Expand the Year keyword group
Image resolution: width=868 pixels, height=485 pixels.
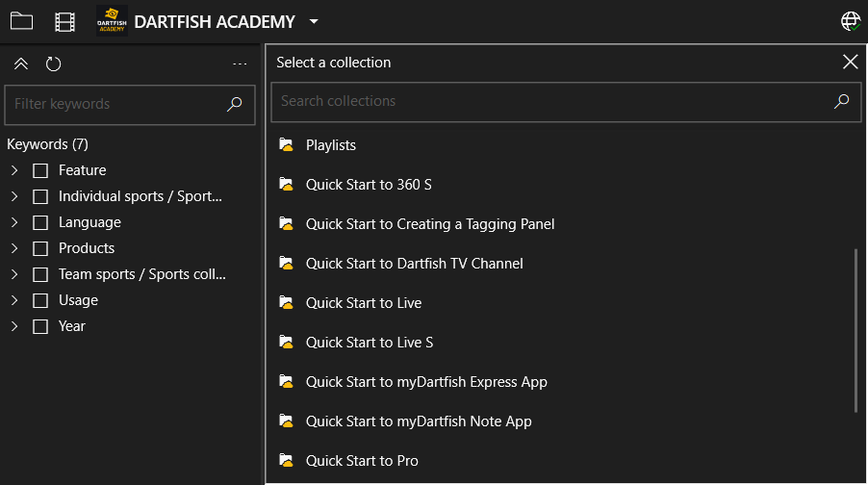point(14,326)
